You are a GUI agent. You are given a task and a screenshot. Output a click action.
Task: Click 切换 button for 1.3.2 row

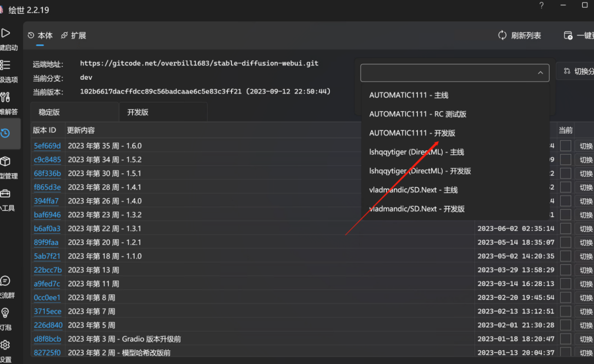[585, 215]
